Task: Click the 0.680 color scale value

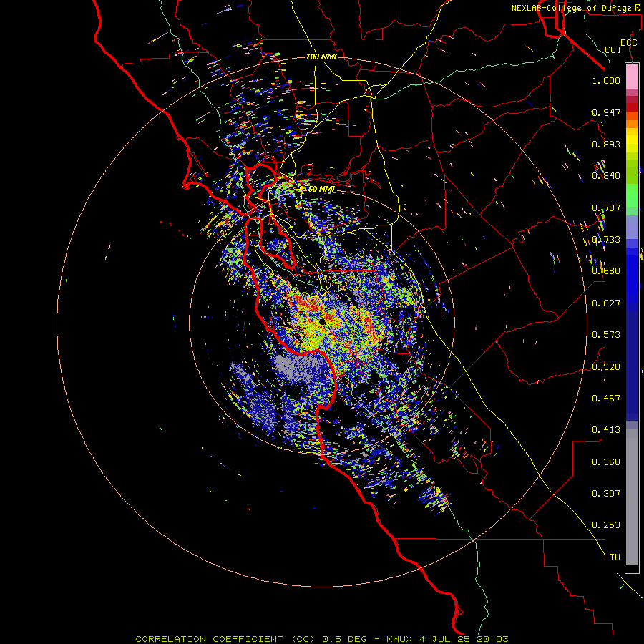Action: point(606,271)
